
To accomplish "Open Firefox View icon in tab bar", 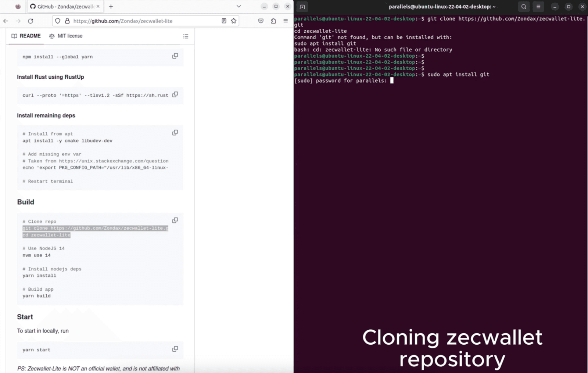I will click(18, 6).
